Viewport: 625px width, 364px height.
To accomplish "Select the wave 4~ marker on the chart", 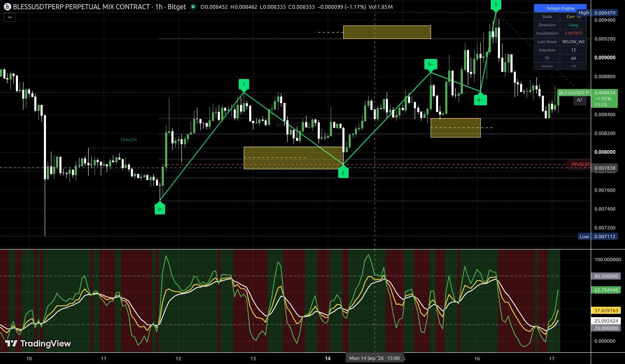I will pyautogui.click(x=480, y=99).
